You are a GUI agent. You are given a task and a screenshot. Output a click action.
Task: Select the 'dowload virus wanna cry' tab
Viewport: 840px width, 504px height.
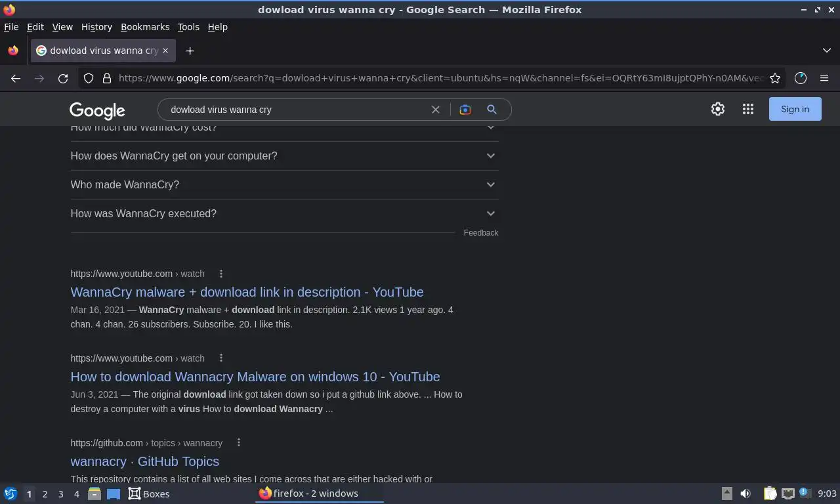[x=102, y=51]
